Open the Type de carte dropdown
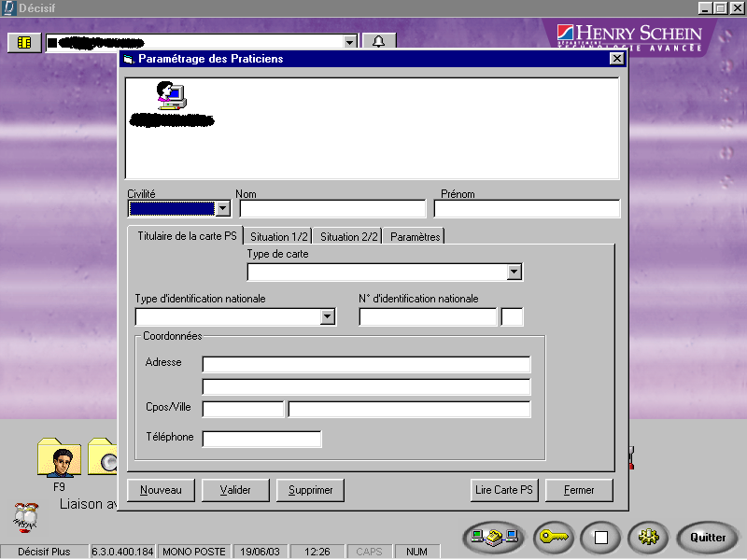Viewport: 747px width, 560px height. point(514,273)
